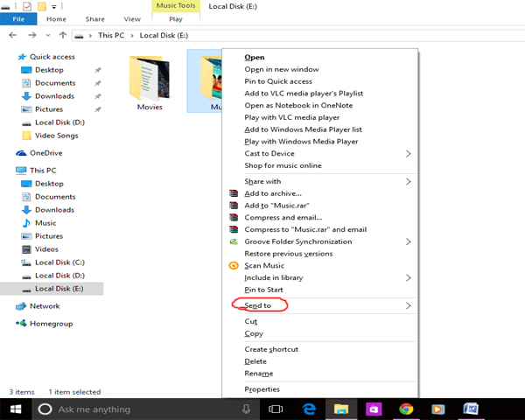Image resolution: width=525 pixels, height=420 pixels.
Task: Choose Delete from the context menu
Action: coord(255,361)
